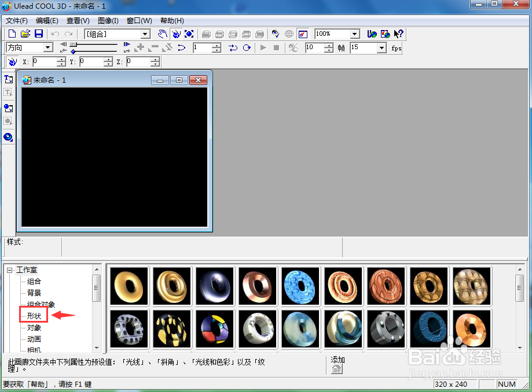
Task: Click the tree panel scroll up arrow
Action: tap(97, 269)
